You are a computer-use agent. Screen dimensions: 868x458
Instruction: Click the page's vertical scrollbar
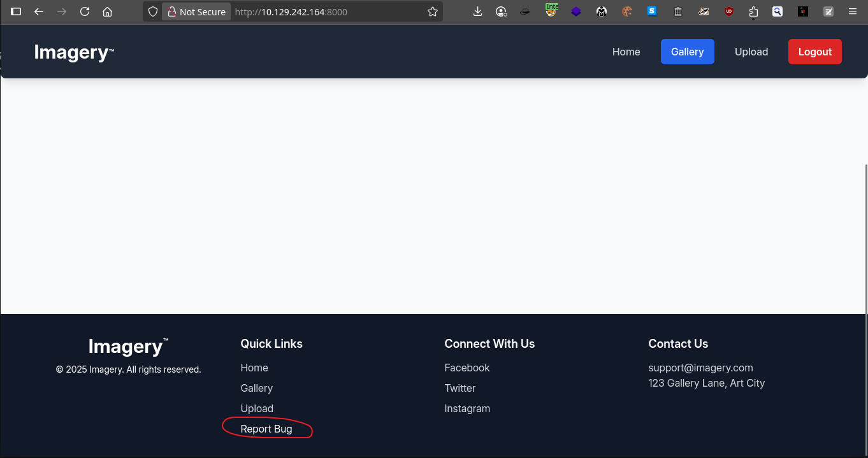tap(865, 239)
